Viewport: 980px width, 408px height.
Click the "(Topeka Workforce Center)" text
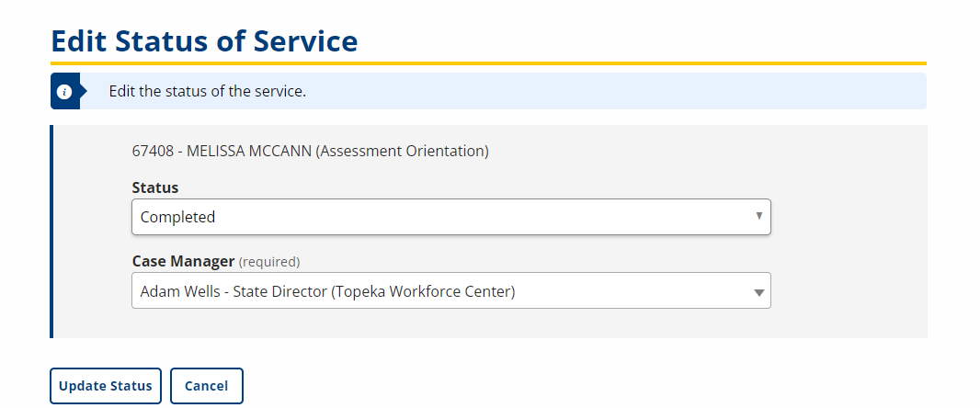(x=423, y=292)
